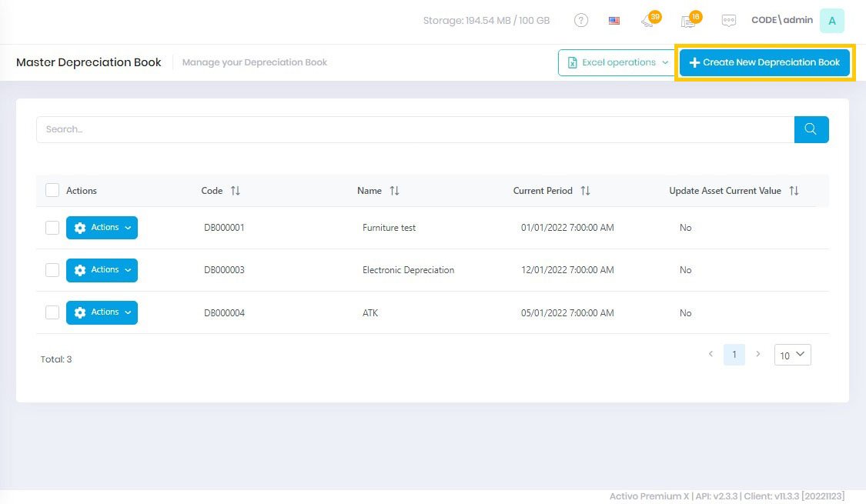Tick the checkbox on the ATK row
This screenshot has width=866, height=504.
[52, 312]
